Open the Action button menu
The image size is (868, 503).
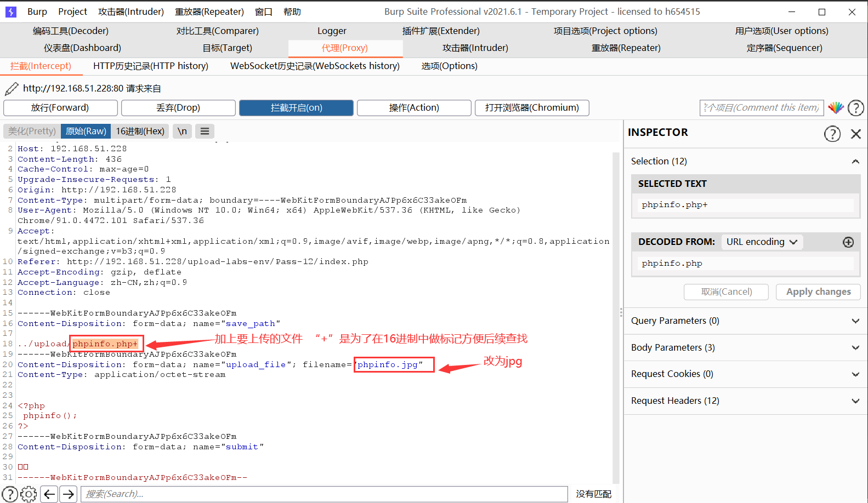pos(414,108)
